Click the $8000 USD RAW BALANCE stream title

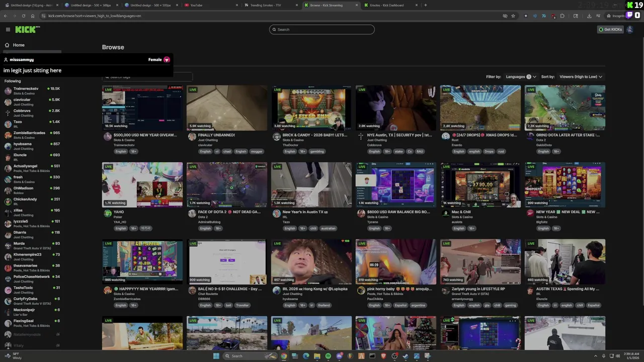tap(398, 212)
